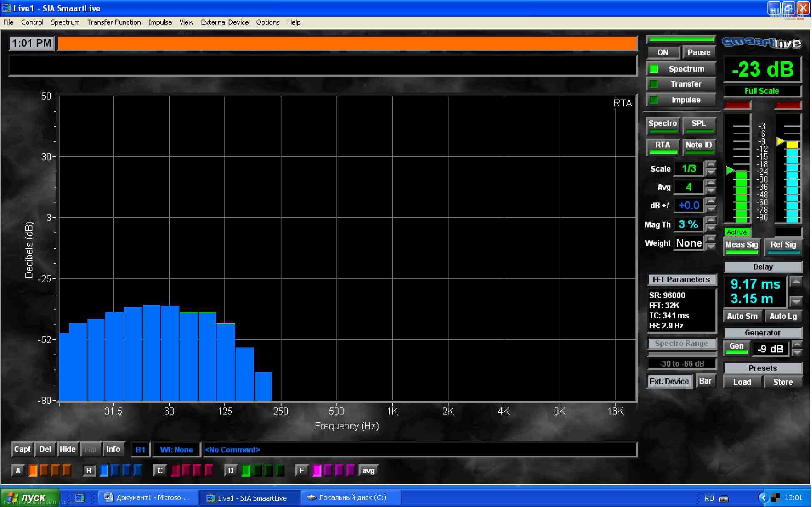This screenshot has width=812, height=507.
Task: Click the black-white square tray icon
Action: [775, 498]
